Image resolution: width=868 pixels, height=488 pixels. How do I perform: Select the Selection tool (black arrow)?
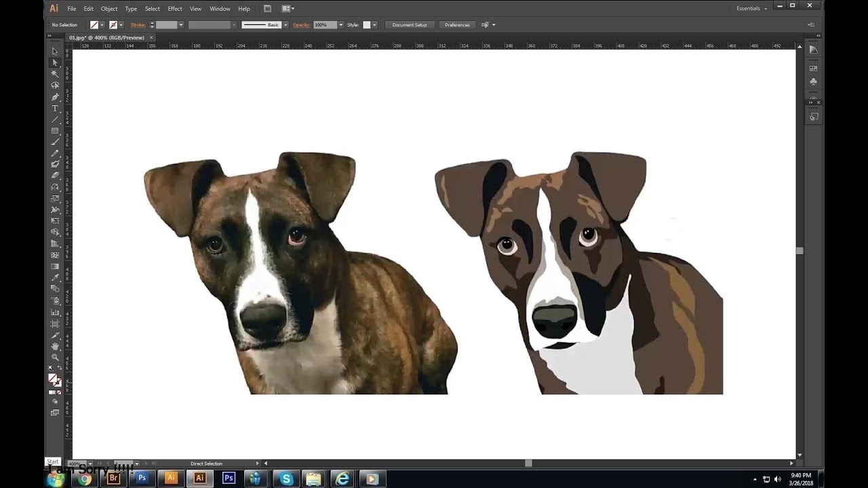55,52
